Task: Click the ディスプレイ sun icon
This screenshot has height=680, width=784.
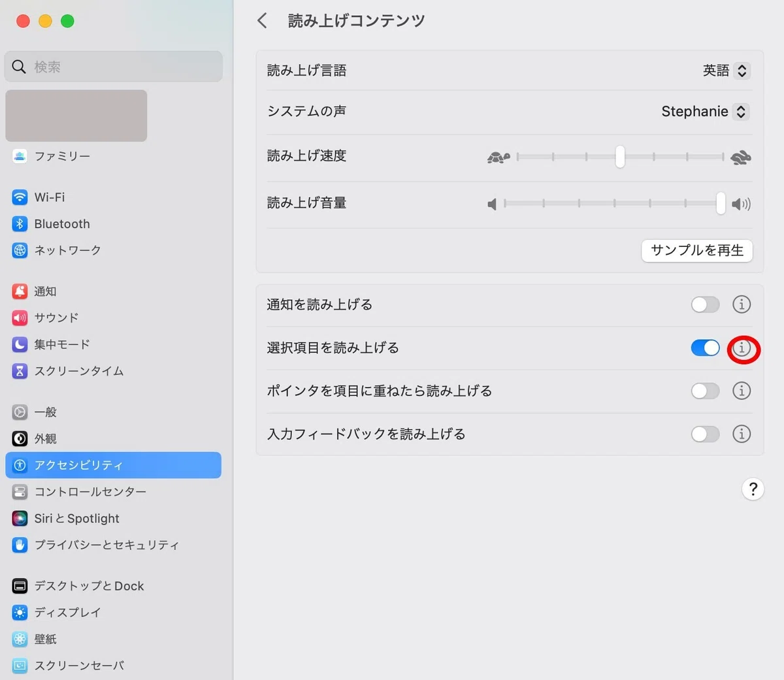Action: pos(20,613)
